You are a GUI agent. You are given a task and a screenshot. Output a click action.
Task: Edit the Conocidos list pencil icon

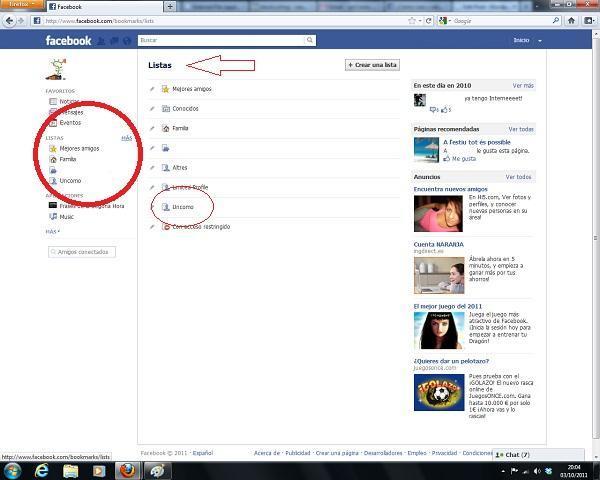tap(152, 109)
